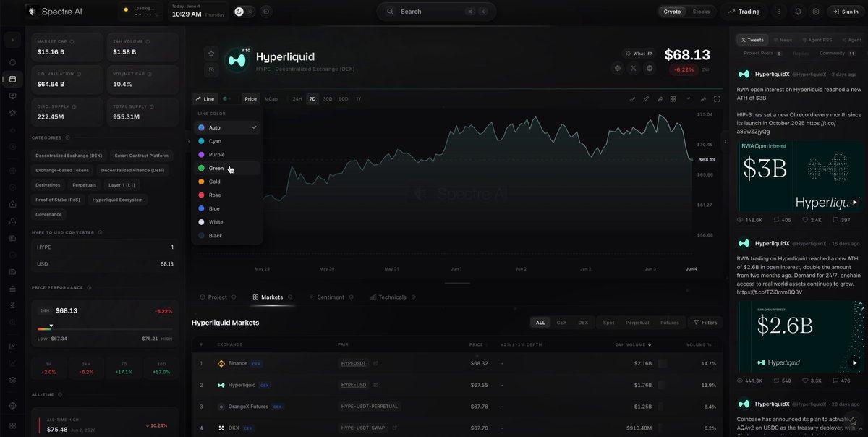The image size is (868, 437).
Task: Open the What if? calculator
Action: [x=638, y=53]
